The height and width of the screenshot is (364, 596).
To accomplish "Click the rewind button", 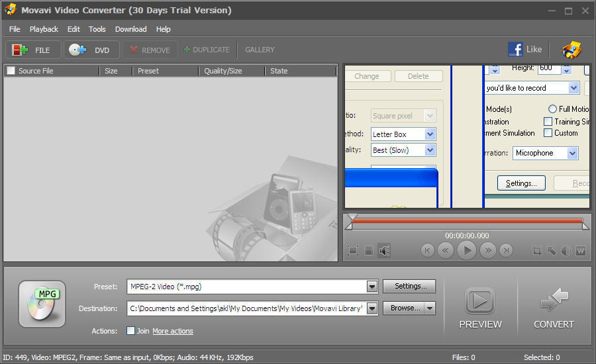I will pos(446,250).
